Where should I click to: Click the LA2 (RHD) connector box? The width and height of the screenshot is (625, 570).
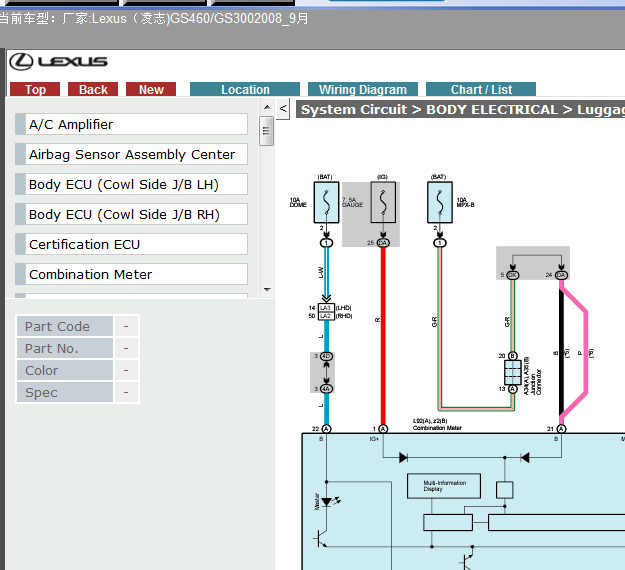click(x=326, y=316)
